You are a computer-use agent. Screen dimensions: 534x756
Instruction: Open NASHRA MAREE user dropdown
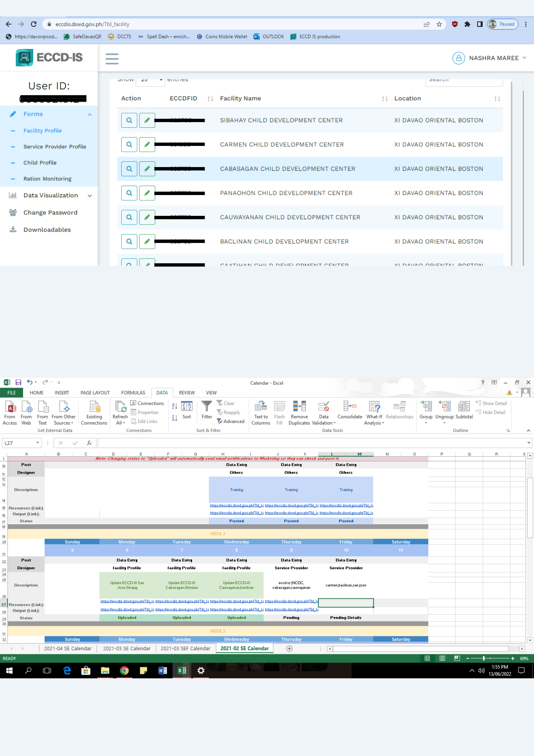[489, 58]
